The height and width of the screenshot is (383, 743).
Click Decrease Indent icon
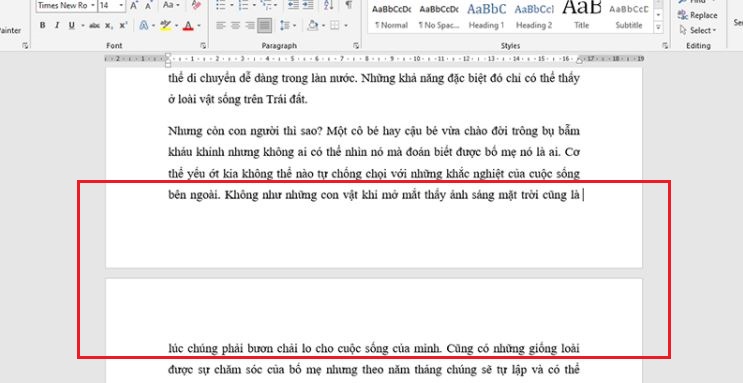(x=293, y=5)
